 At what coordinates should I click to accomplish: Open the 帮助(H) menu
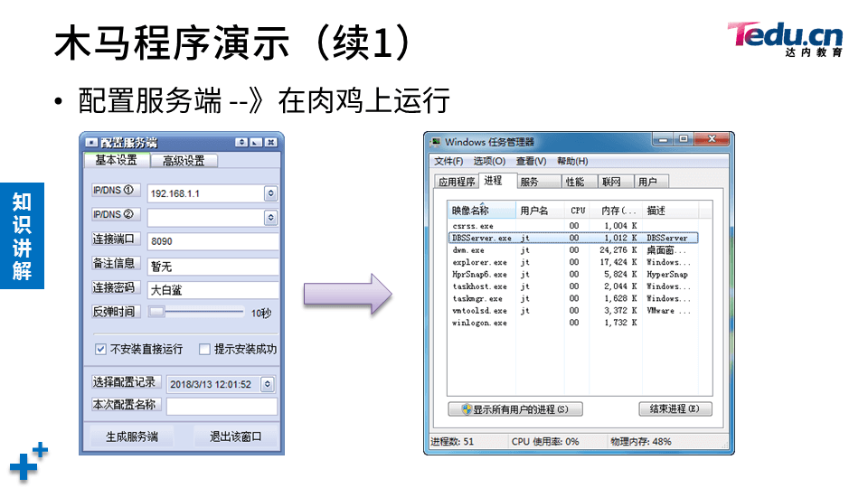[x=572, y=161]
